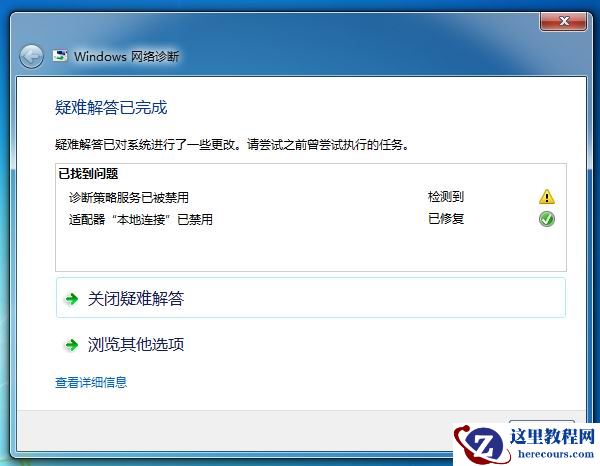Choose 浏览其他选项

(311, 344)
